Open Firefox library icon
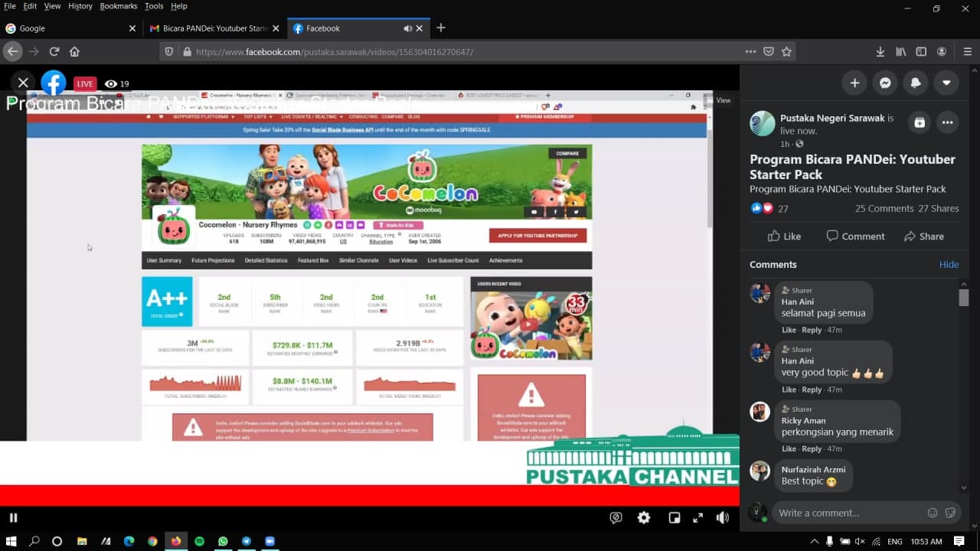The width and height of the screenshot is (980, 551). (901, 51)
